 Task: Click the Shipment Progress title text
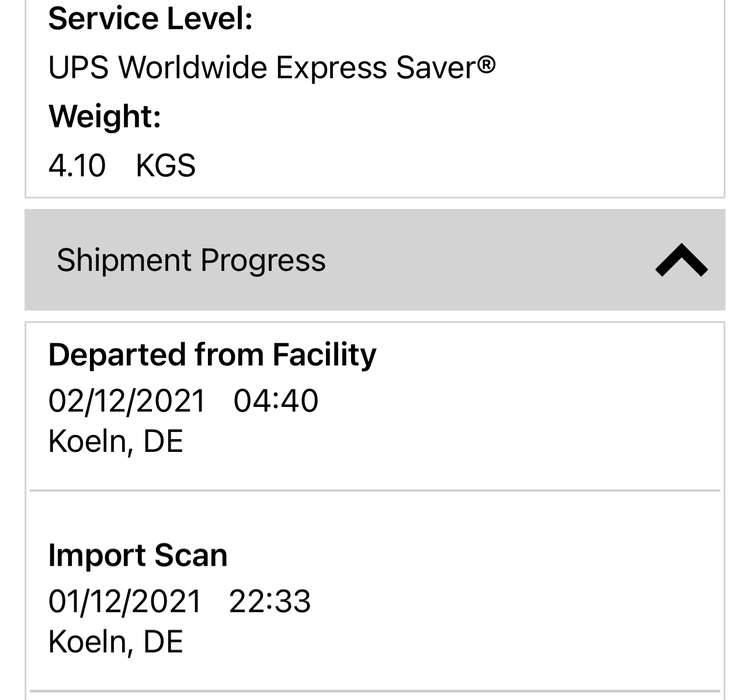pyautogui.click(x=191, y=260)
